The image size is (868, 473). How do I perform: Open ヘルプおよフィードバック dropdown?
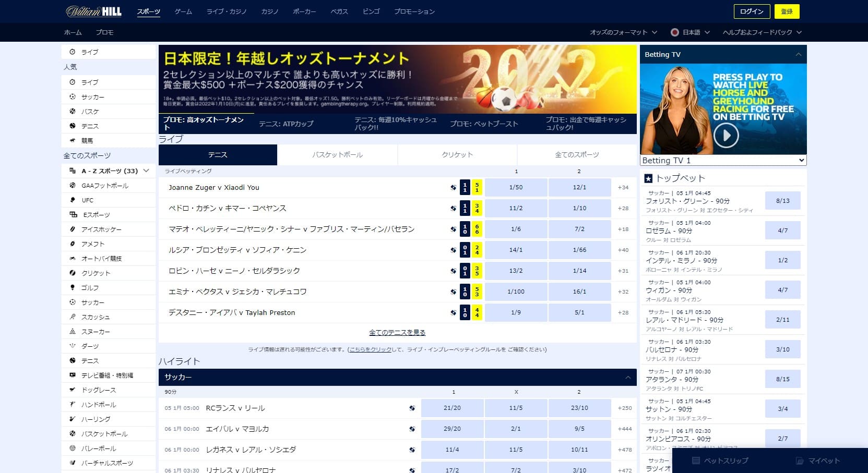[x=762, y=32]
